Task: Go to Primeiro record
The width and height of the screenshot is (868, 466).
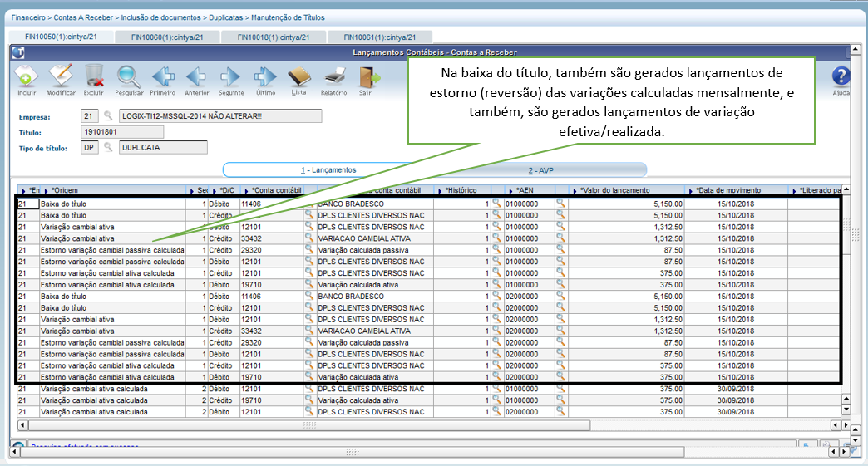Action: 163,76
